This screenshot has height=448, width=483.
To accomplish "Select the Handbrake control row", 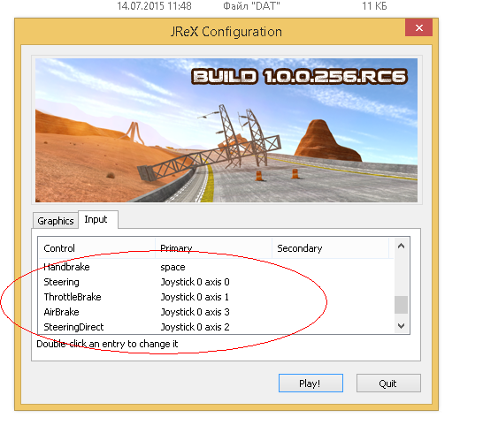I will click(x=216, y=267).
